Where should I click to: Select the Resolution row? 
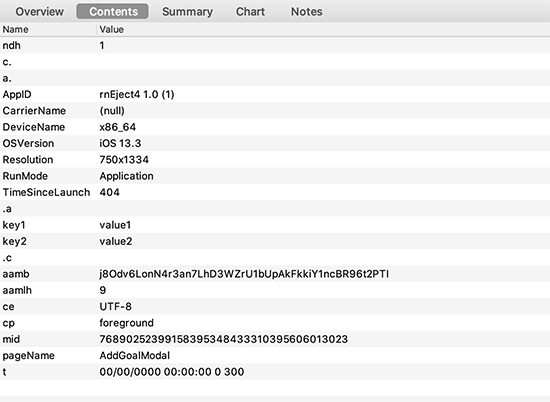pos(275,160)
